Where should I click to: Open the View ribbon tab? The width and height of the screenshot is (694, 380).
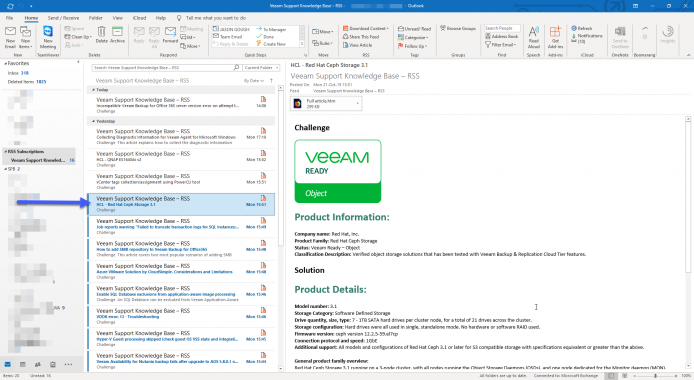pos(118,18)
